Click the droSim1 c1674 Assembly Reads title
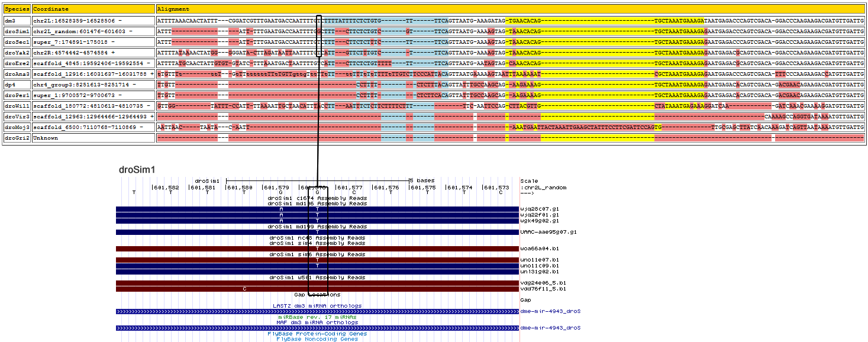The width and height of the screenshot is (868, 342). click(x=317, y=198)
